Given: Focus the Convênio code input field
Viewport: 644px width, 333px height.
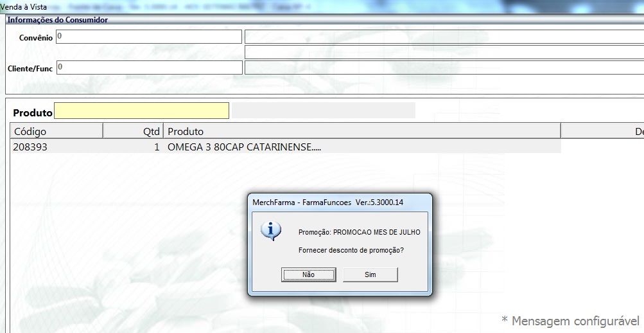Looking at the screenshot, I should tap(149, 37).
